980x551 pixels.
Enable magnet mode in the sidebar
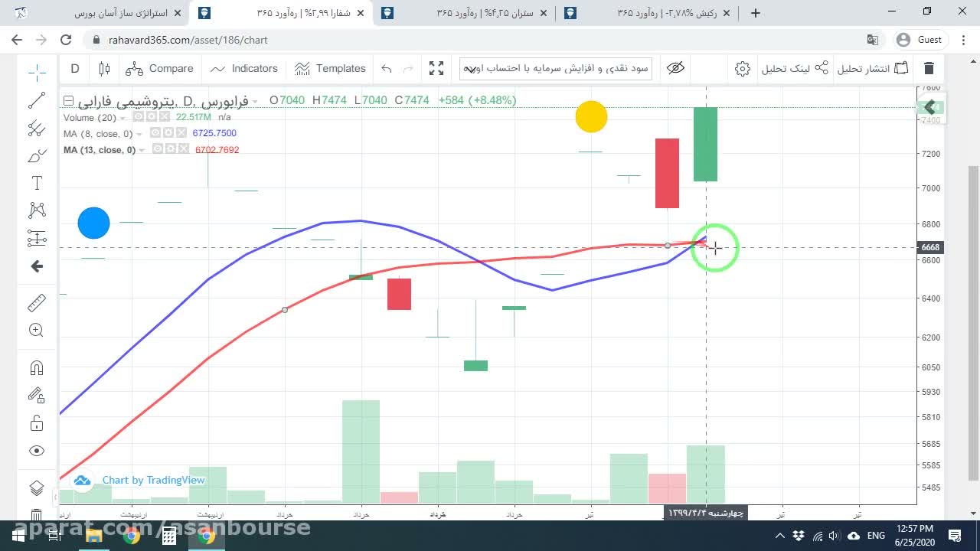click(37, 368)
